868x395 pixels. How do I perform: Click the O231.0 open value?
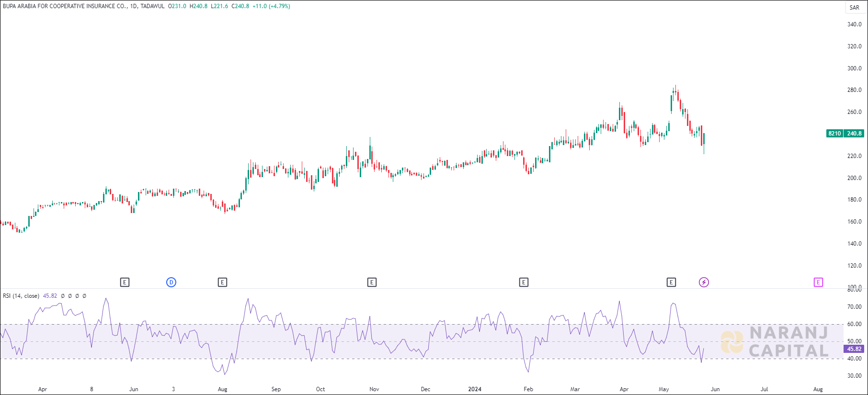[x=177, y=6]
